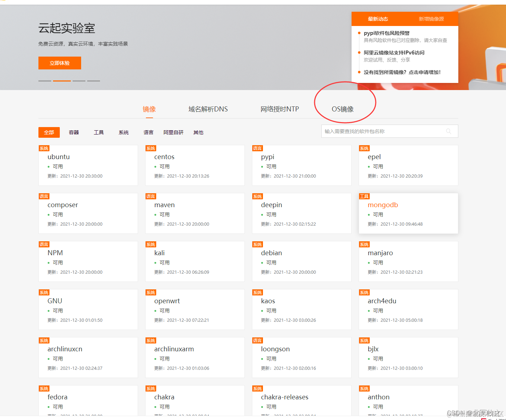This screenshot has height=420, width=506.
Task: Open the chakra-releases mirror card
Action: click(x=302, y=400)
